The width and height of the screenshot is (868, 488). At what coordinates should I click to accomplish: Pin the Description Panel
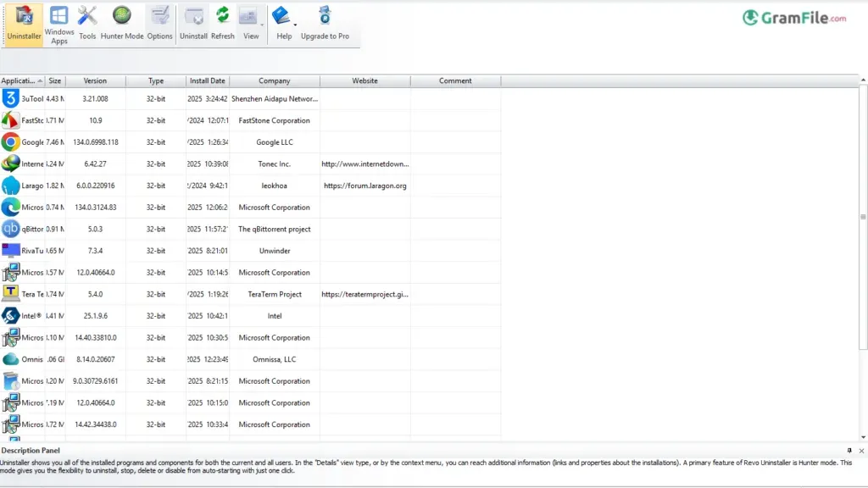(x=849, y=451)
